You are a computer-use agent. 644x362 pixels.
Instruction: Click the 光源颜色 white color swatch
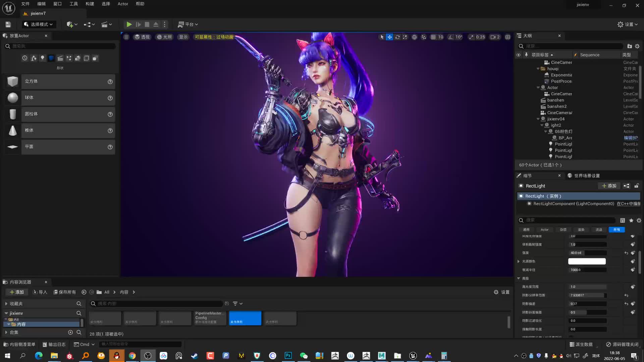point(587,261)
